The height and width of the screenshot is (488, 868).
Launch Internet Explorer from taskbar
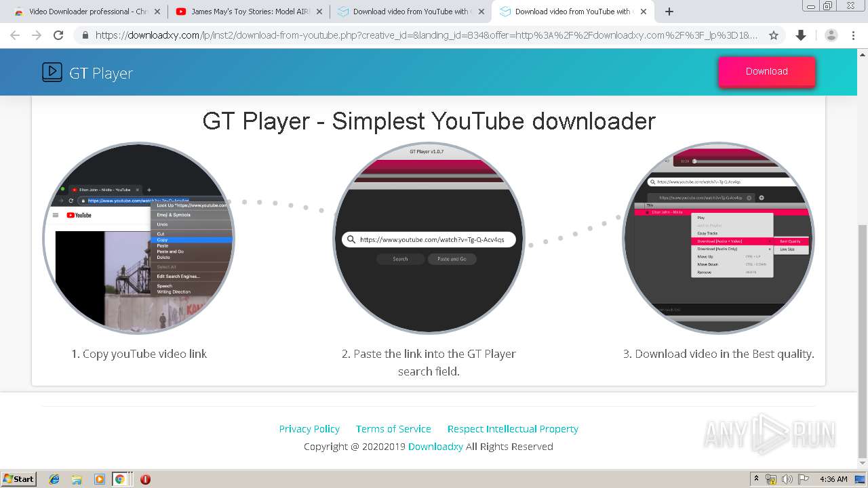pyautogui.click(x=55, y=479)
